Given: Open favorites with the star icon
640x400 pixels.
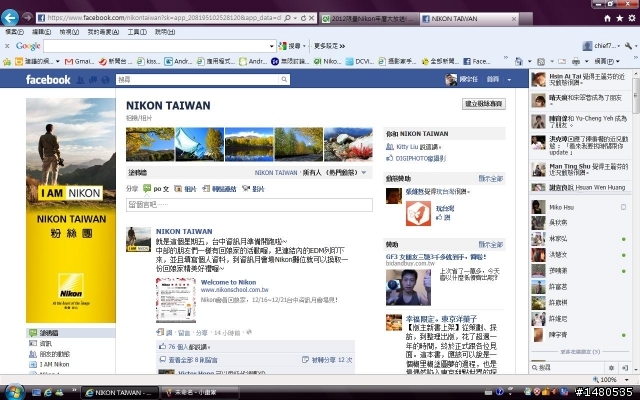Looking at the screenshot, I should (620, 18).
